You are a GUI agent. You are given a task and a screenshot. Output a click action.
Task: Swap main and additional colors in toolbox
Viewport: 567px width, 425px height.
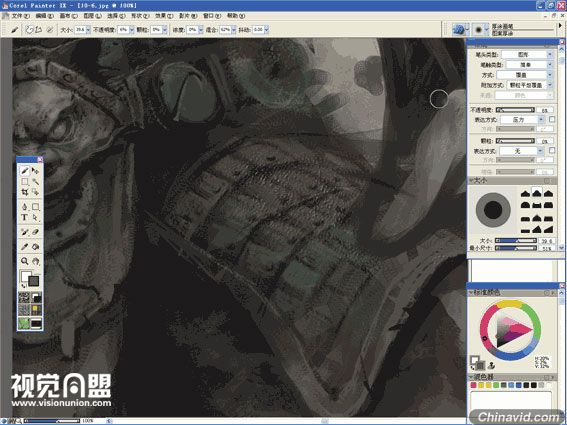point(23,286)
